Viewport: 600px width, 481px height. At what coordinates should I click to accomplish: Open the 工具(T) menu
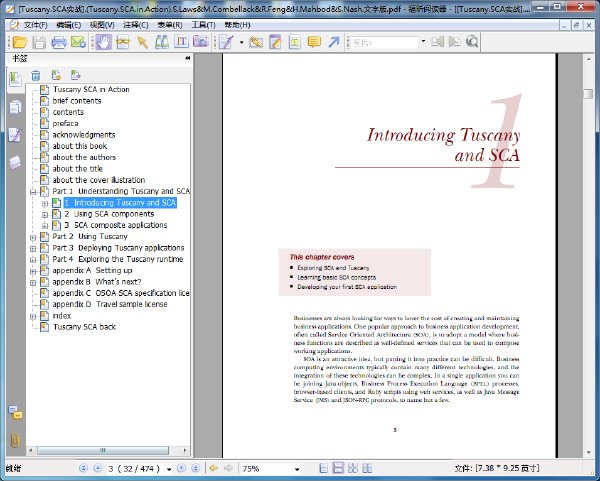204,25
